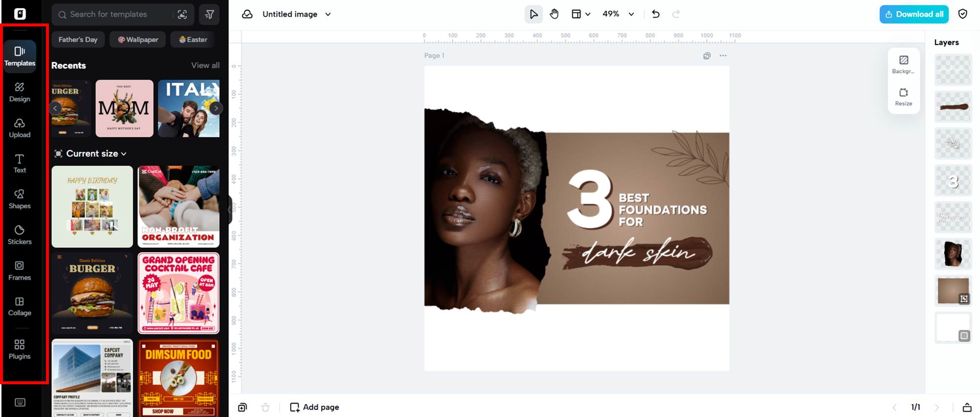Open the Untitled image name dropdown
The width and height of the screenshot is (980, 417).
(328, 14)
